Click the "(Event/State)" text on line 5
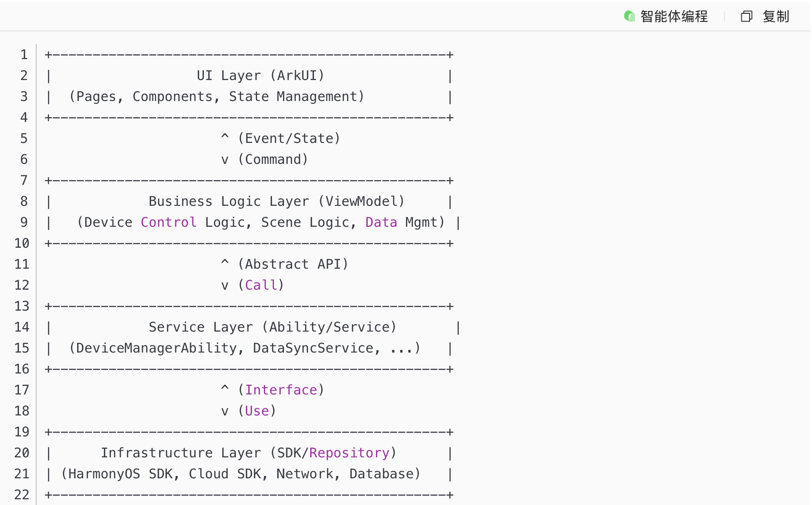 (289, 139)
